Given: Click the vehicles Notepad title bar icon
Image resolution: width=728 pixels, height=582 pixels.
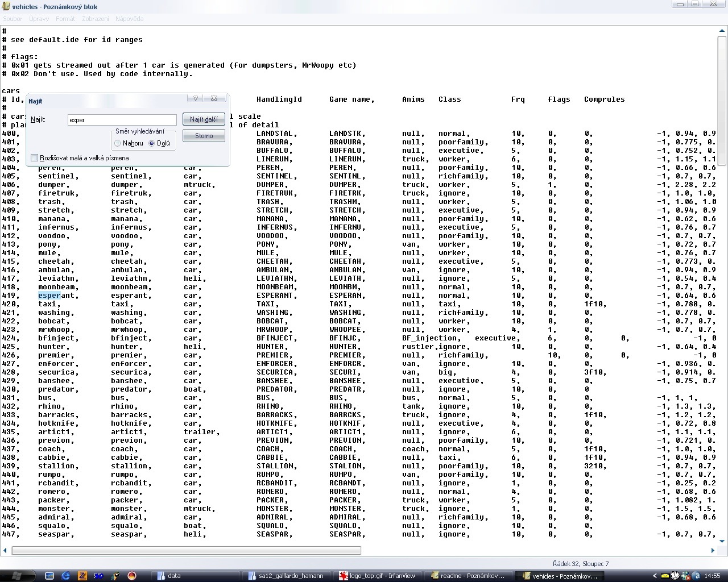Looking at the screenshot, I should pos(6,6).
